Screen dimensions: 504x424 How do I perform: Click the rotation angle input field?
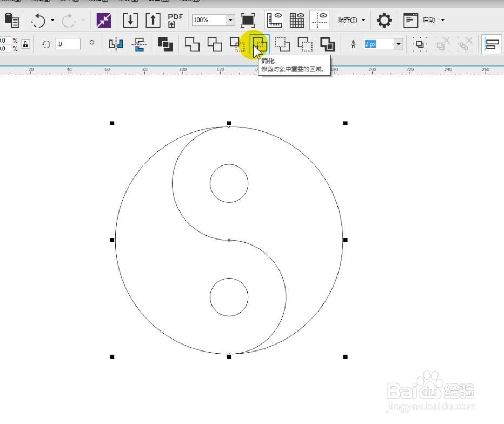coord(68,44)
